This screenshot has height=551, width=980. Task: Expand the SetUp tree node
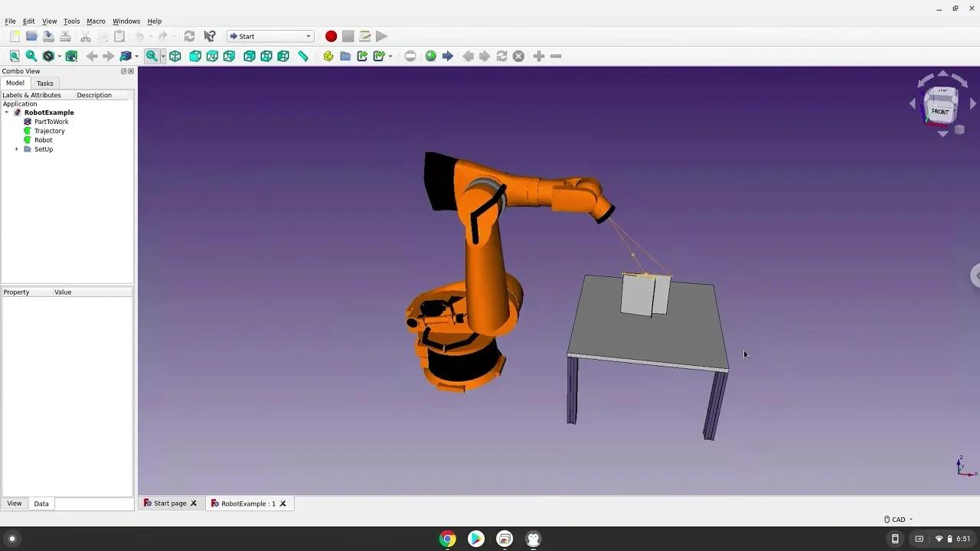click(x=17, y=149)
